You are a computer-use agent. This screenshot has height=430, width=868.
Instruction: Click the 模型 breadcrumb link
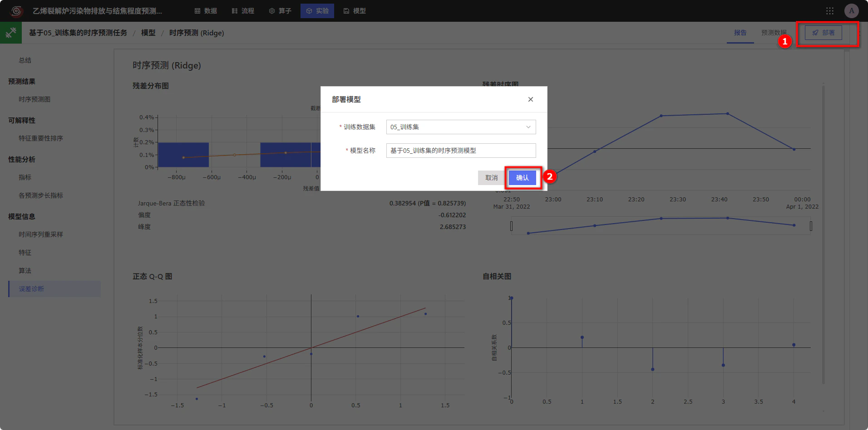148,33
